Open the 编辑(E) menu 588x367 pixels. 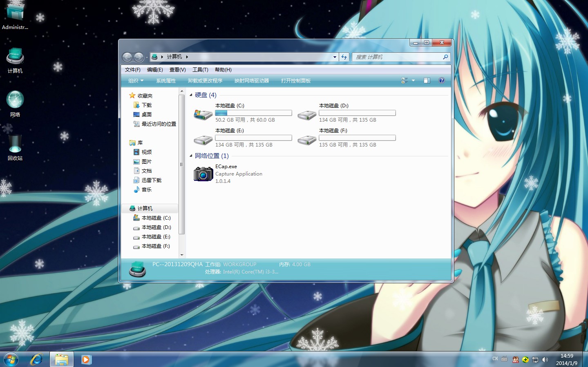point(155,70)
